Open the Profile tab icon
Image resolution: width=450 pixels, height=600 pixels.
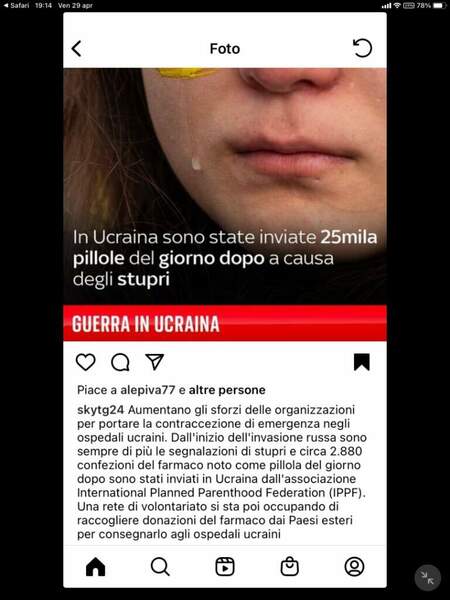click(x=354, y=566)
